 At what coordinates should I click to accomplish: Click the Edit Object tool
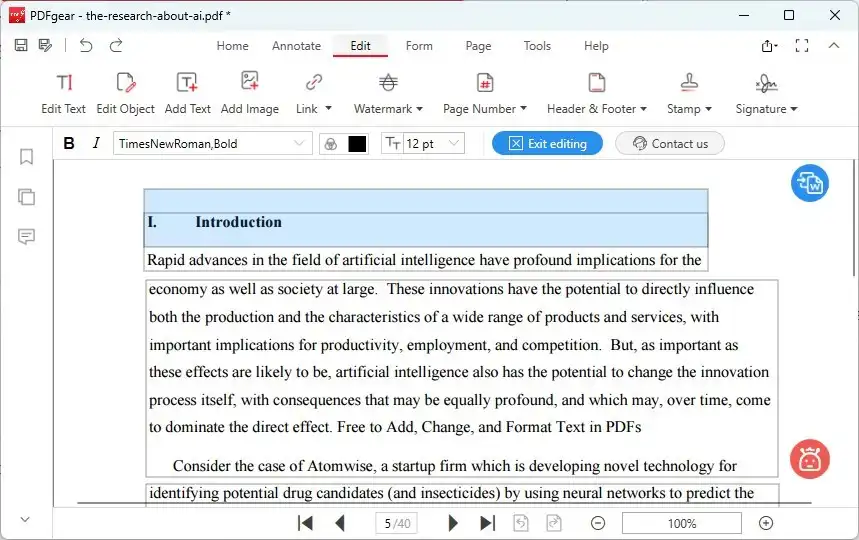pos(125,93)
